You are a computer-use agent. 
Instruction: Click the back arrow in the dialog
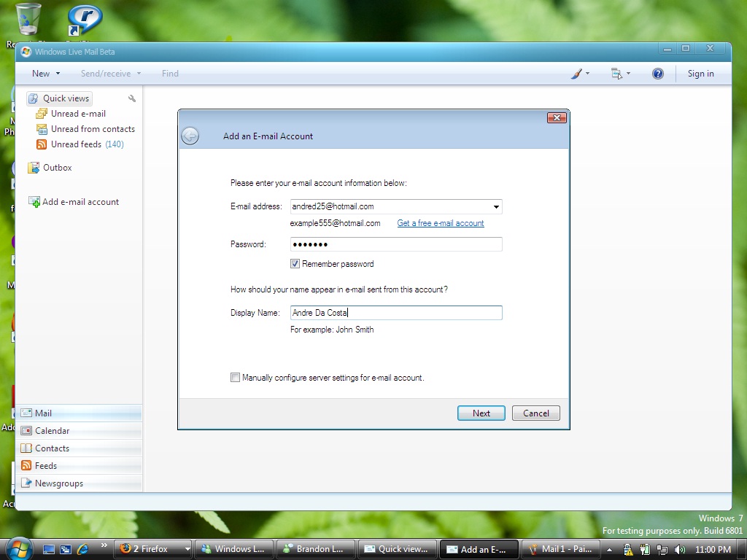coord(190,136)
